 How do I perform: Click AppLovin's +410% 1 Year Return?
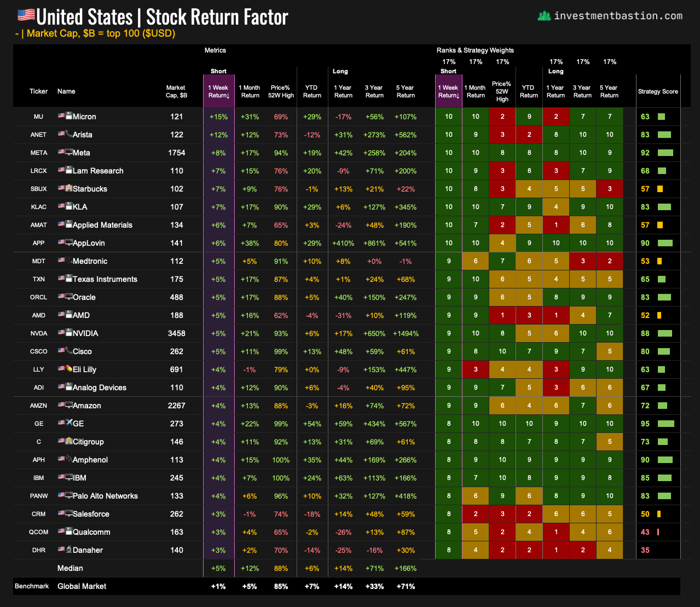point(343,243)
